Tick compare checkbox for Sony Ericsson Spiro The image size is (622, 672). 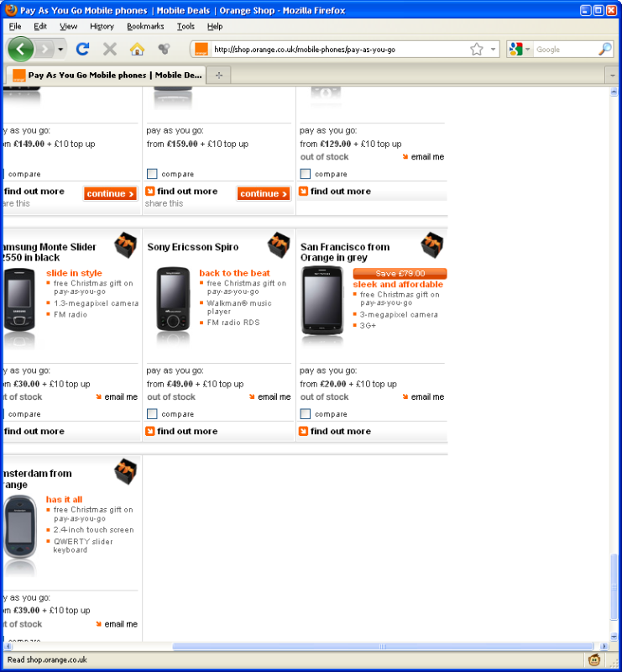pos(152,413)
